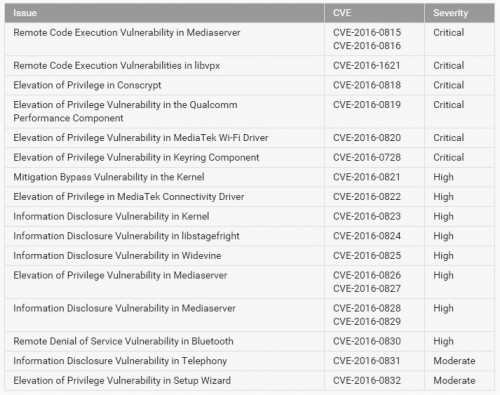Select CVE-2016-0816 entry
Image resolution: width=500 pixels, height=395 pixels.
click(x=367, y=46)
